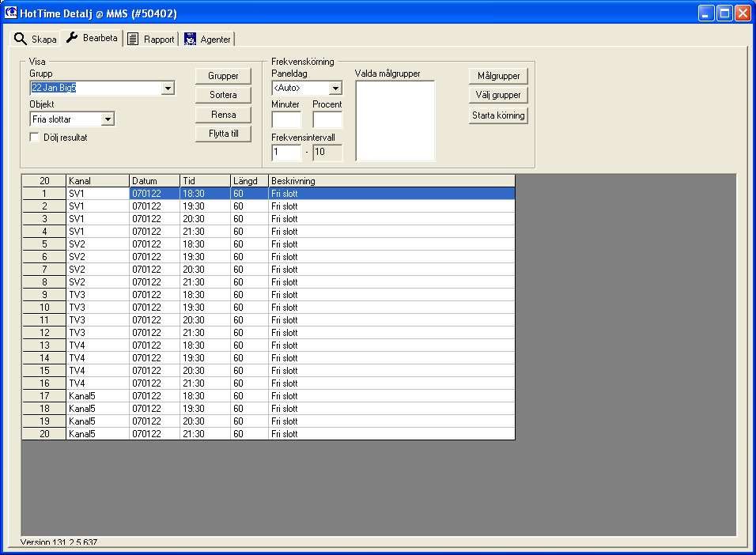Open the Objekt dropdown arrow

point(108,119)
